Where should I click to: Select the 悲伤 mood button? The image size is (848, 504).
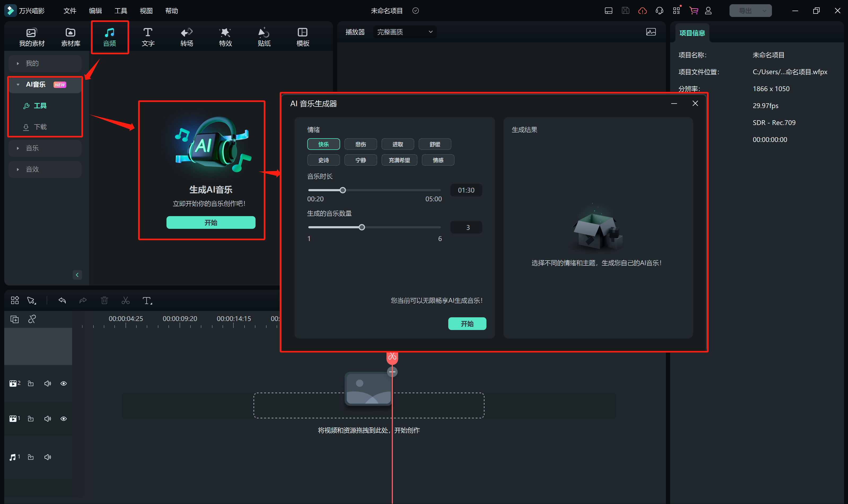click(x=360, y=144)
